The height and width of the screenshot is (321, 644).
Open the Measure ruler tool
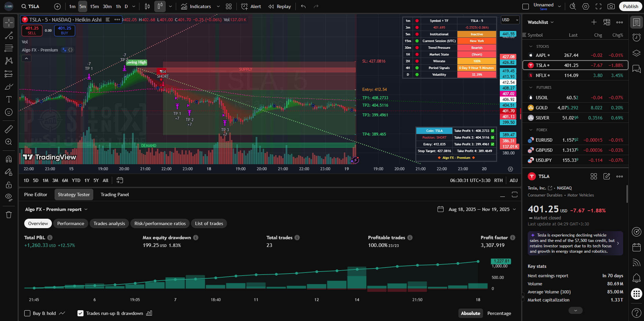point(9,129)
